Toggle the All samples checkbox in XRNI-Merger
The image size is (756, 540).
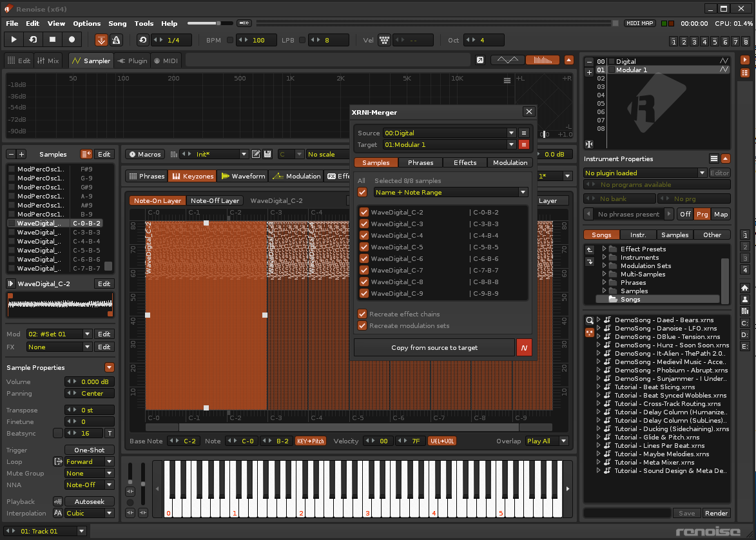[x=363, y=193]
